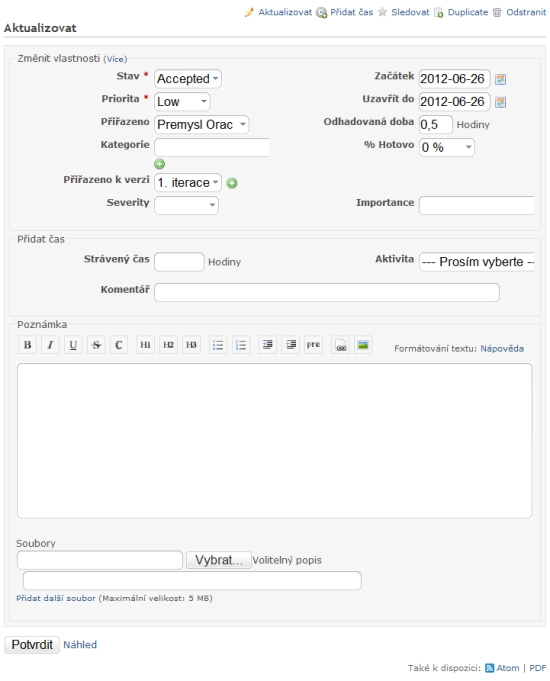
Task: Click the Bold formatting button
Action: [27, 345]
